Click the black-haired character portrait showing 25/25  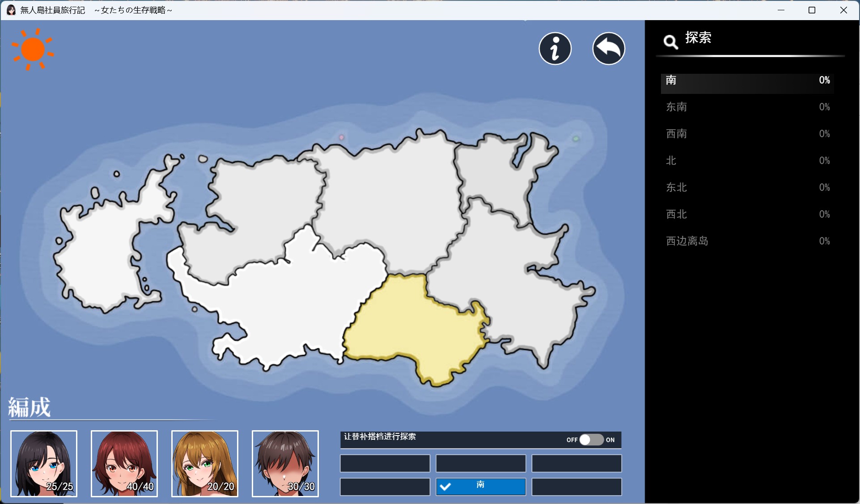(x=43, y=464)
